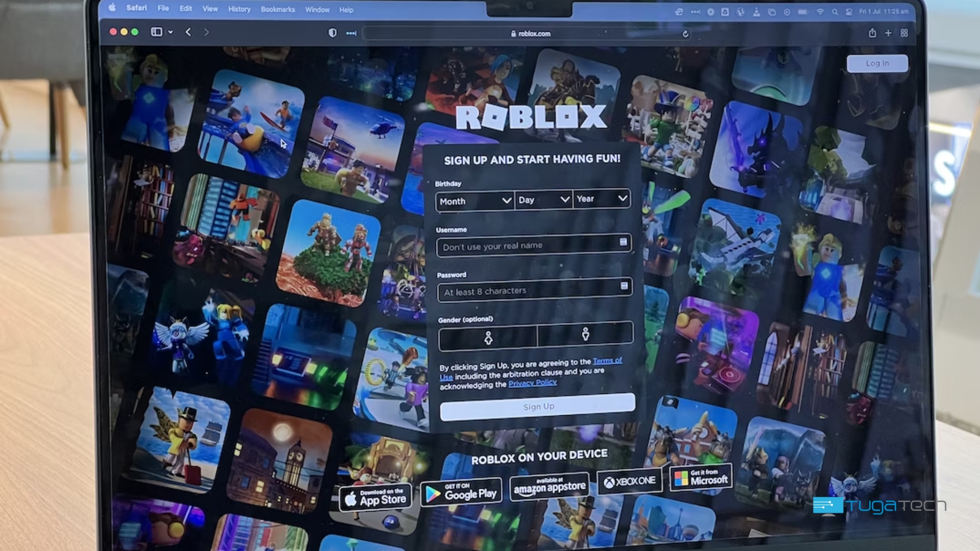This screenshot has height=551, width=980.
Task: Click the Amazon Appstore icon
Action: click(x=549, y=486)
